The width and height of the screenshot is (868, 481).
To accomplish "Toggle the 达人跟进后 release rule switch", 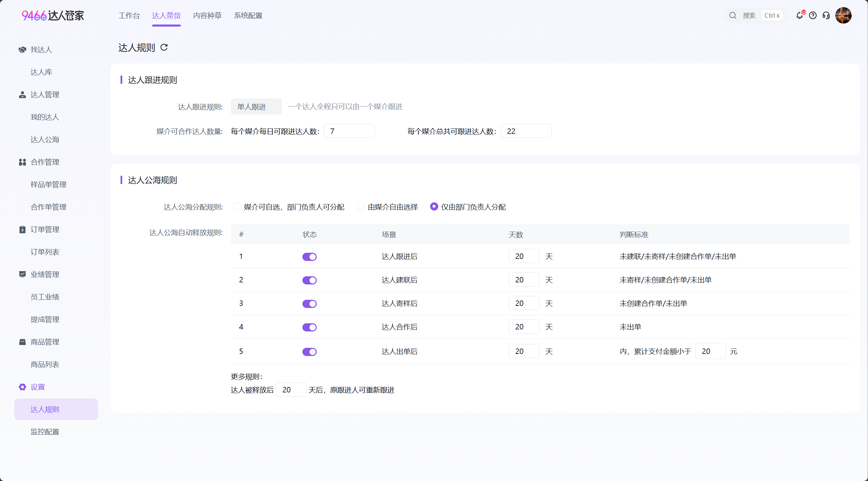I will 310,257.
